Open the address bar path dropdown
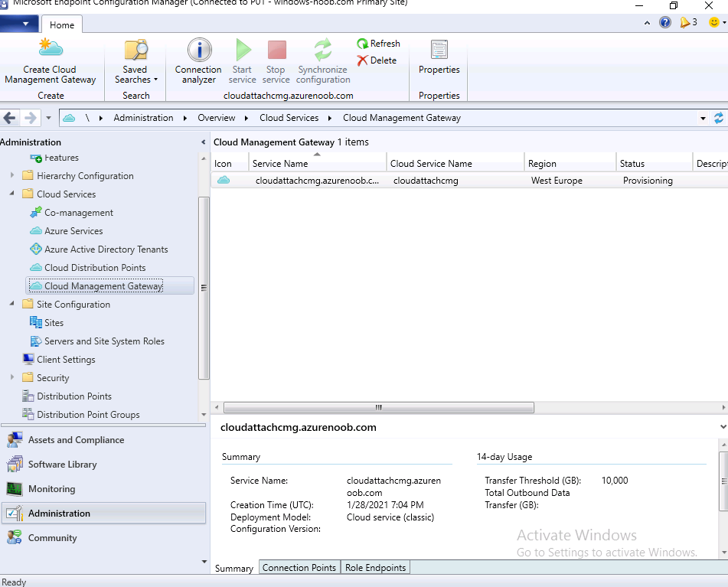This screenshot has width=728, height=587. point(703,118)
